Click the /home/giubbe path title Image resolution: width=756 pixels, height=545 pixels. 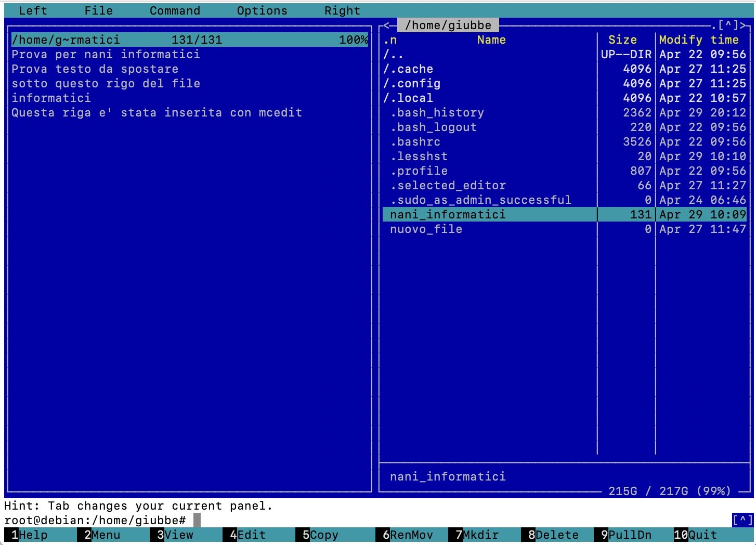click(448, 25)
